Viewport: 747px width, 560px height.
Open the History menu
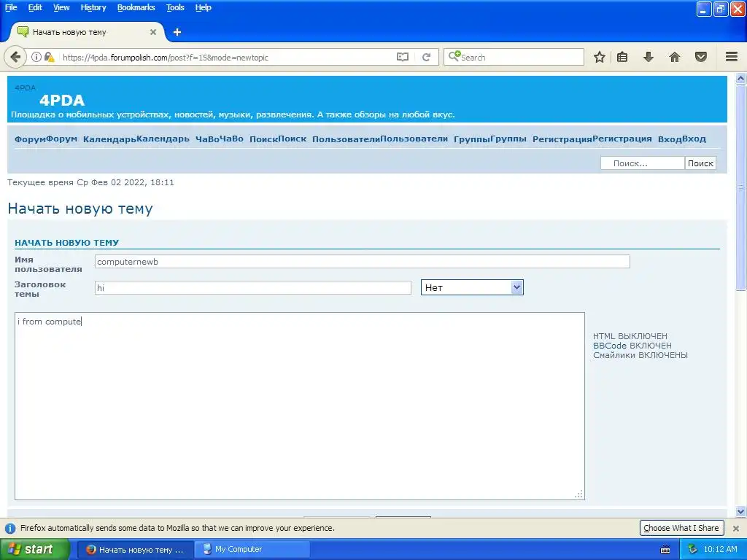click(93, 7)
